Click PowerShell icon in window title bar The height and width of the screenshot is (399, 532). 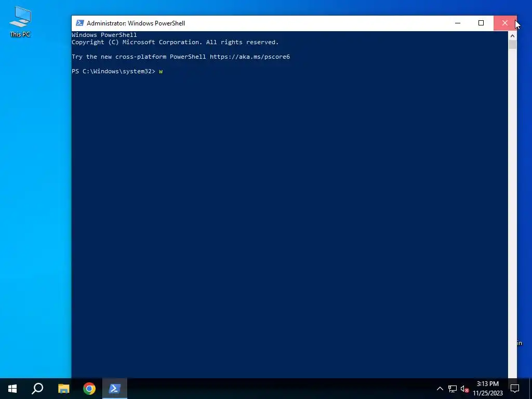click(79, 23)
